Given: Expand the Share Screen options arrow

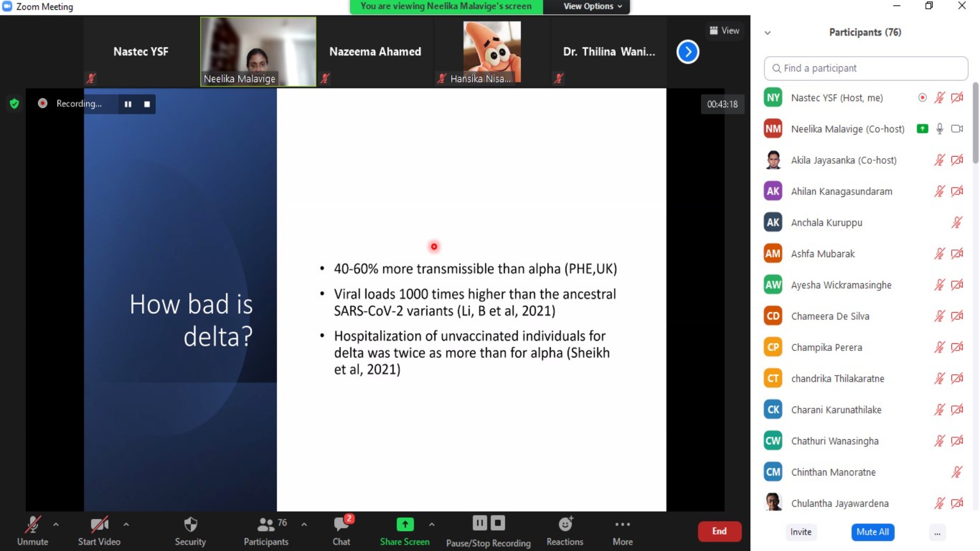Looking at the screenshot, I should click(x=432, y=524).
